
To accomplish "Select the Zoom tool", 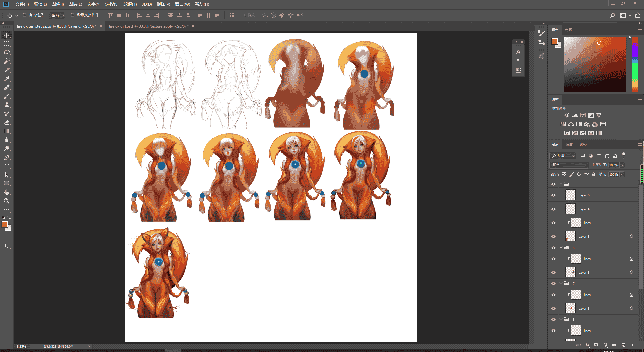I will pyautogui.click(x=7, y=201).
